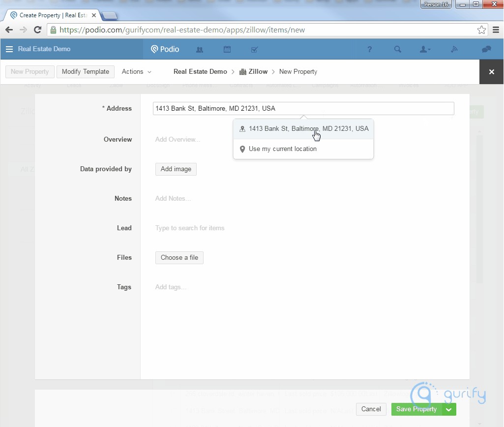Click the search magnifier icon
504x427 pixels.
[398, 49]
